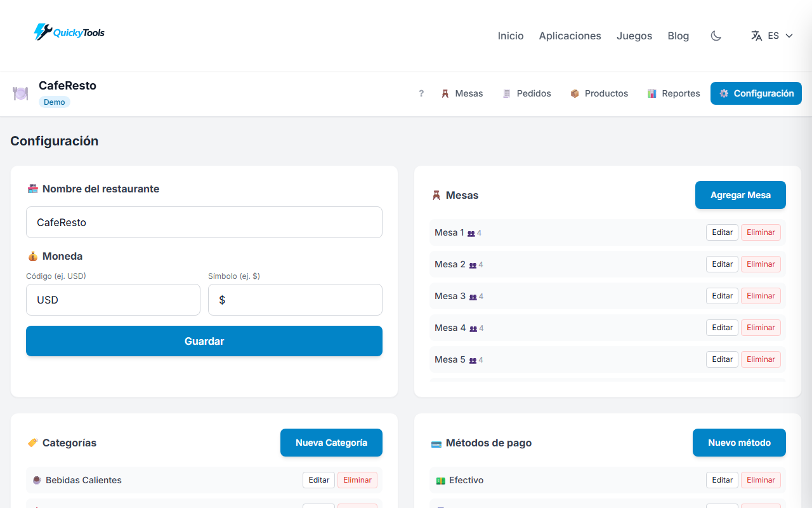The image size is (812, 508).
Task: Click the QuickyTools logo
Action: pyautogui.click(x=69, y=32)
